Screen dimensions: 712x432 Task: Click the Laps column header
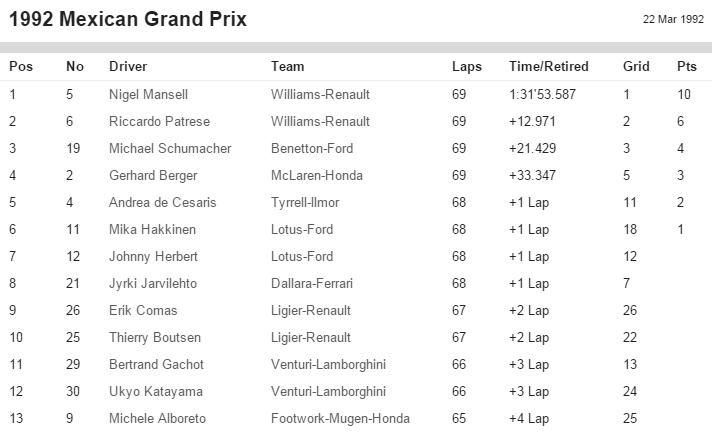[466, 67]
